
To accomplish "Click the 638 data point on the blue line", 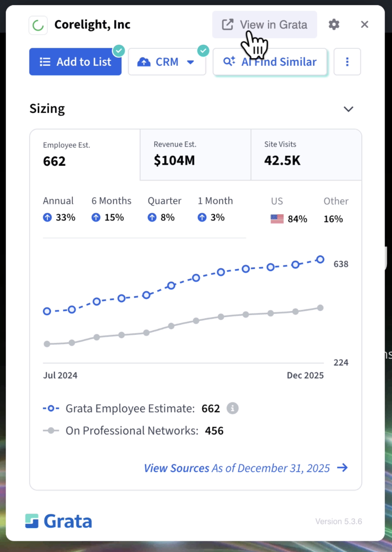I will (320, 259).
